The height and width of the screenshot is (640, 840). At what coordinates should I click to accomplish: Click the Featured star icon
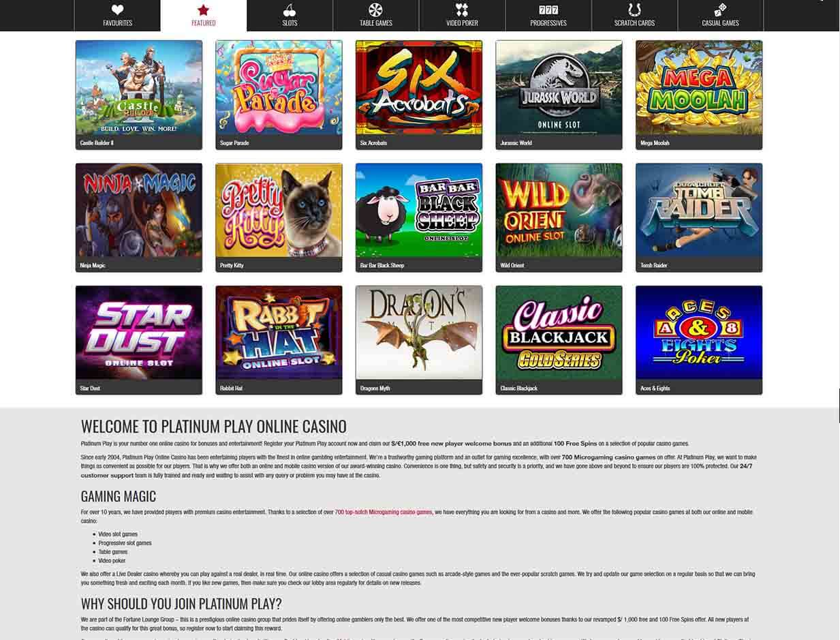pyautogui.click(x=203, y=10)
